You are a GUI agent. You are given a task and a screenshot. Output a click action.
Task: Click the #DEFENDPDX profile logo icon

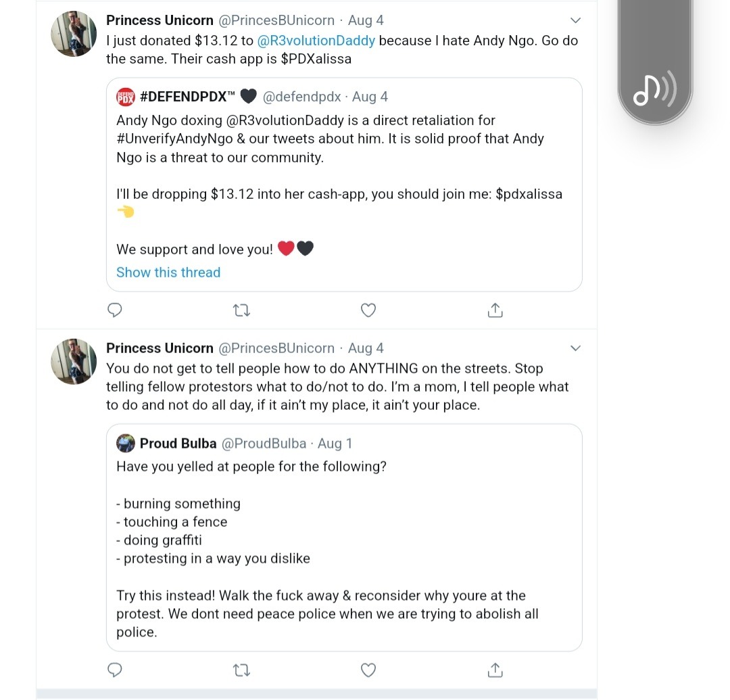click(126, 97)
